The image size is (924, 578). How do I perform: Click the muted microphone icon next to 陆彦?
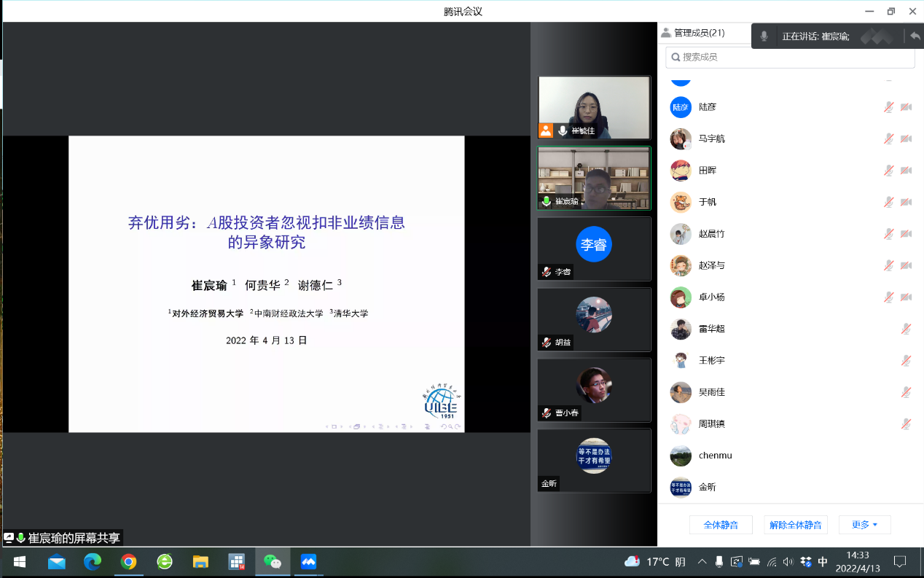(x=888, y=107)
